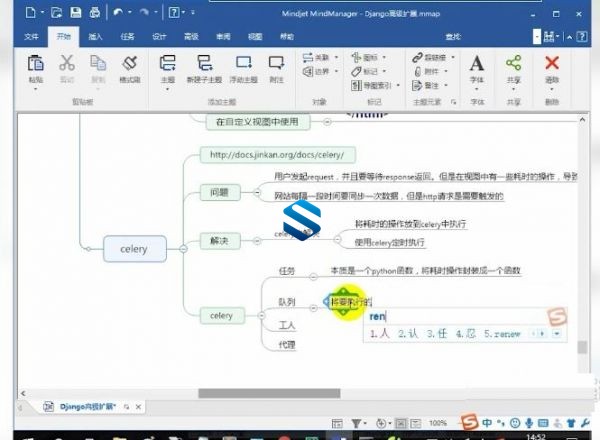Add a new topic with 主题 icon
This screenshot has width=600, height=440.
click(x=168, y=63)
